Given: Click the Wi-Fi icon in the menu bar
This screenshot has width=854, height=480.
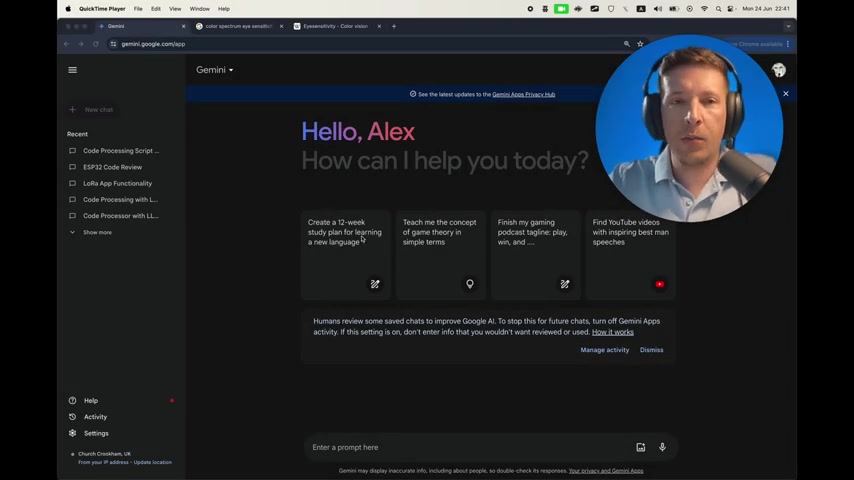Looking at the screenshot, I should click(x=704, y=9).
